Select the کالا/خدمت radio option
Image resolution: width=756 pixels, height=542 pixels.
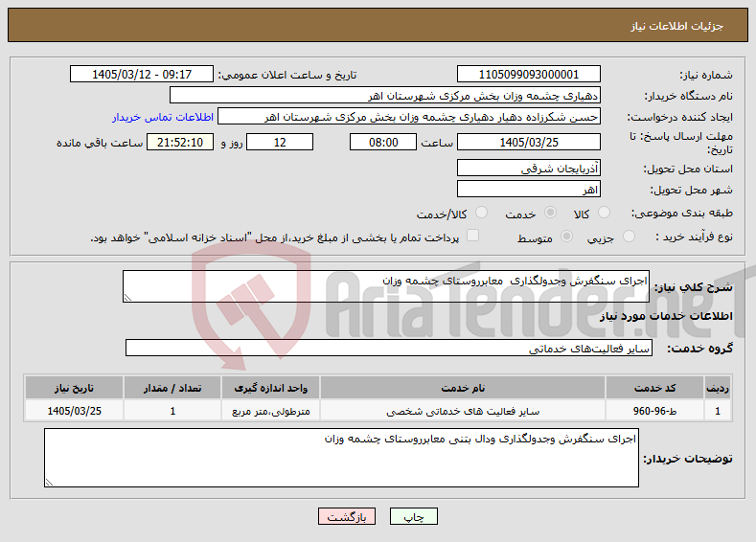coord(481,213)
